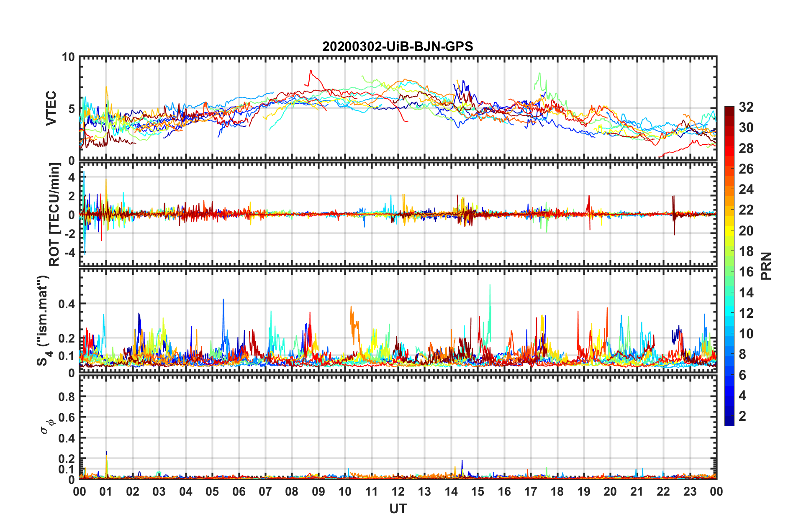
Task: Click colorbar tick value 16
Action: [x=746, y=272]
